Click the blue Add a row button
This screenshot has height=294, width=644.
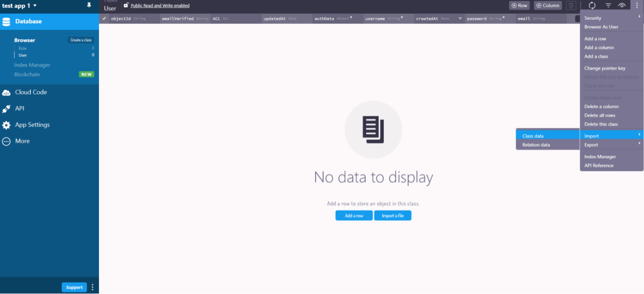pyautogui.click(x=354, y=215)
